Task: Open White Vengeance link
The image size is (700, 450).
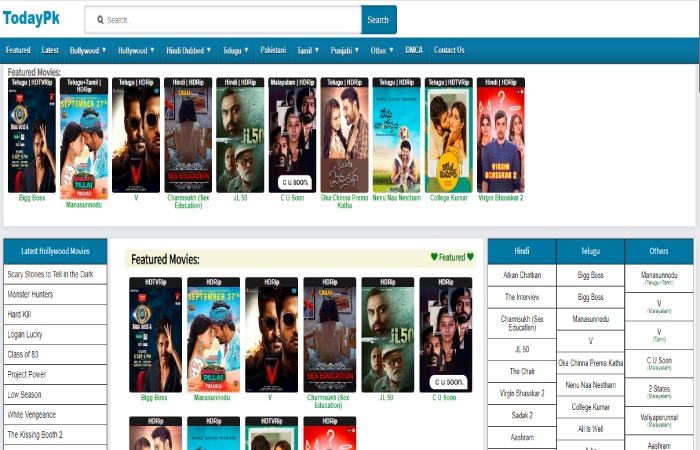Action: [55, 415]
